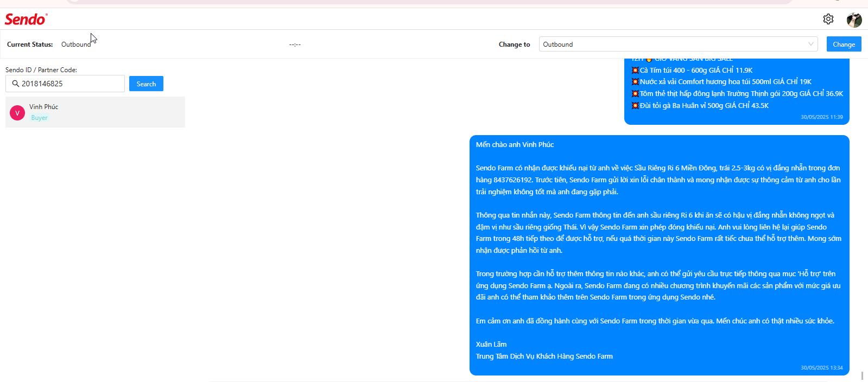Viewport: 868px width, 382px height.
Task: Open the settings gear icon
Action: tap(828, 19)
